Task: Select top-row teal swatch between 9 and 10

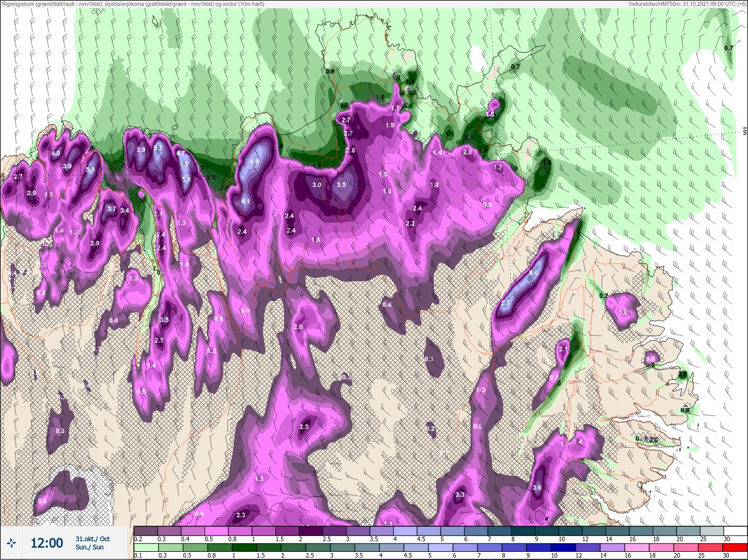Action: pyautogui.click(x=548, y=531)
